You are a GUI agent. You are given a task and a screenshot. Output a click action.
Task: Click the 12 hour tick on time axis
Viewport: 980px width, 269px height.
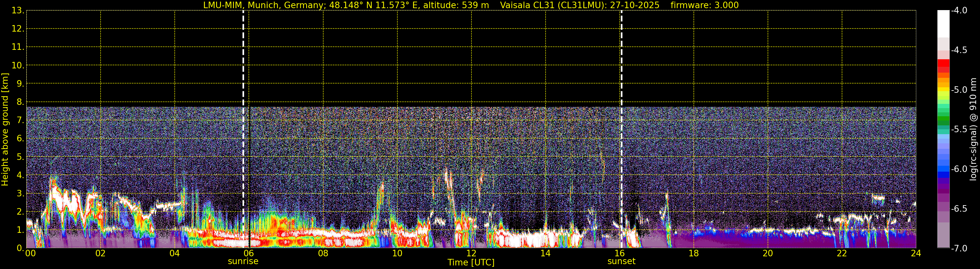(471, 253)
